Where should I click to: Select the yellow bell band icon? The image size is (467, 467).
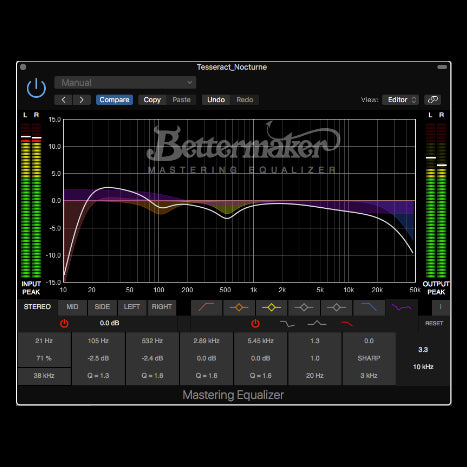pos(271,307)
